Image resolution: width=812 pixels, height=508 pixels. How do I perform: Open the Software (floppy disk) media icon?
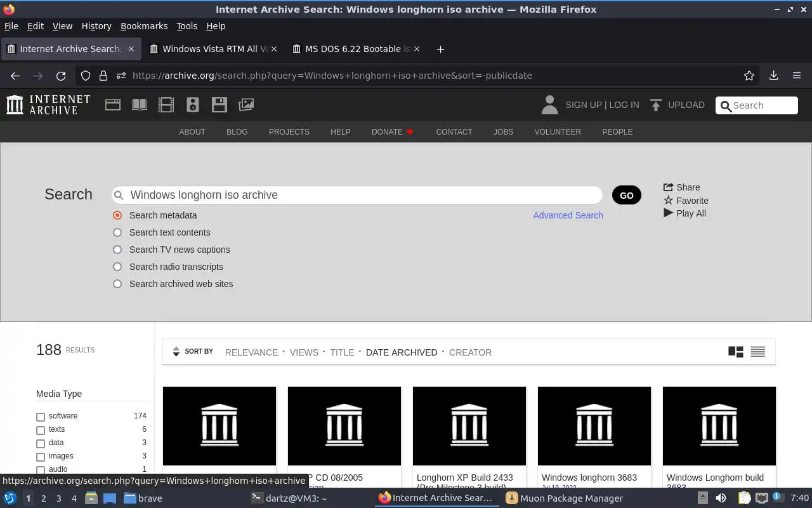click(219, 105)
